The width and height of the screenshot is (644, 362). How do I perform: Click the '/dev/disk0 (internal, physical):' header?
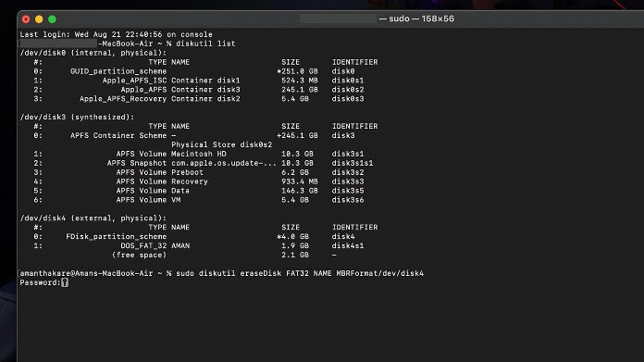(93, 53)
